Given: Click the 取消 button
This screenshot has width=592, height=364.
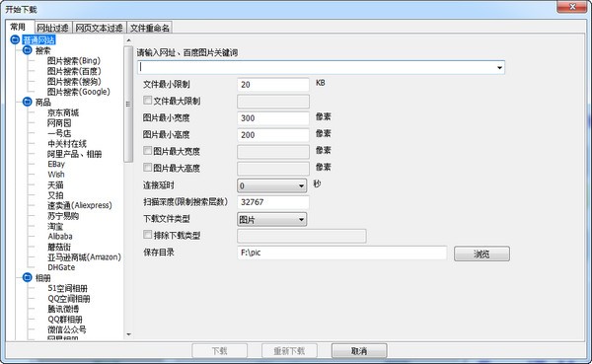Looking at the screenshot, I should (x=359, y=351).
